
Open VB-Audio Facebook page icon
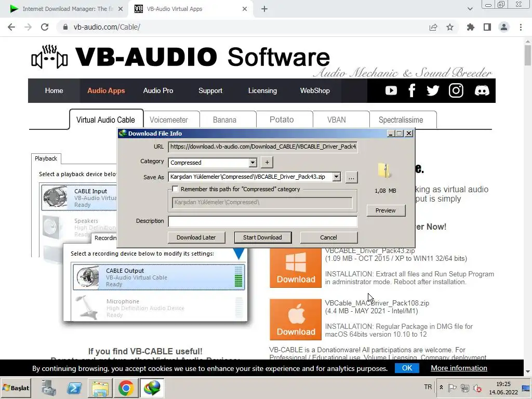coord(412,90)
